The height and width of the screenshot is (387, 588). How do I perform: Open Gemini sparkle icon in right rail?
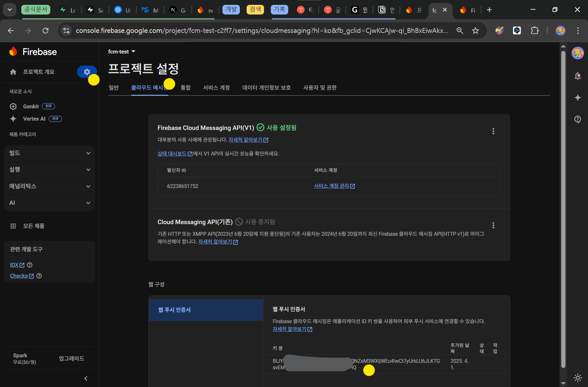click(578, 98)
